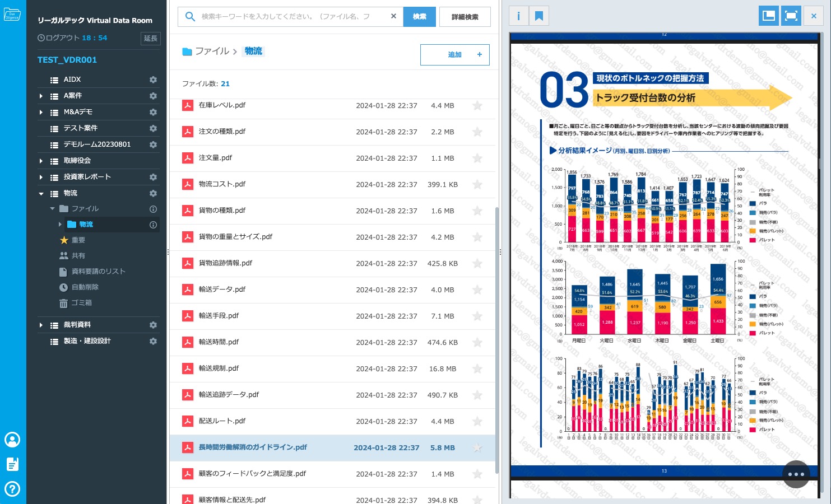Open the floating more options (…) button
Viewport: 831px width, 504px height.
pyautogui.click(x=796, y=474)
